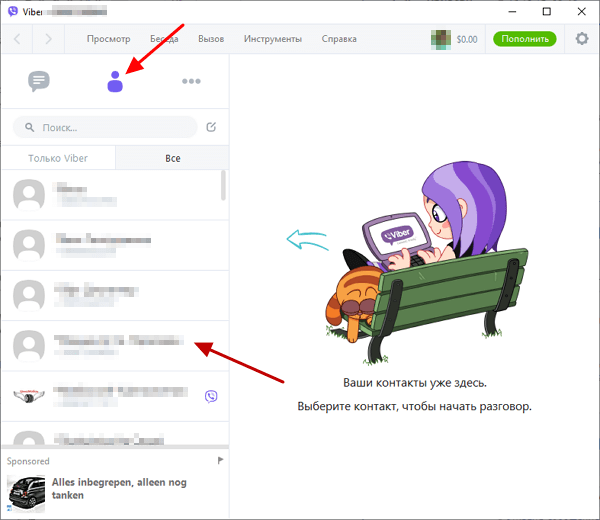Open the sponsored car ad thumbnail
This screenshot has width=600, height=520.
[x=26, y=494]
